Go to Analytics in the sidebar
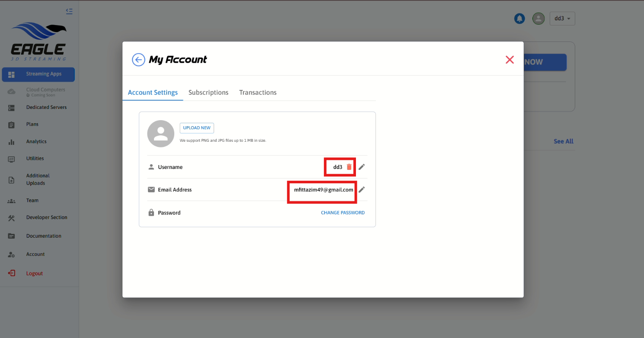 pyautogui.click(x=36, y=141)
